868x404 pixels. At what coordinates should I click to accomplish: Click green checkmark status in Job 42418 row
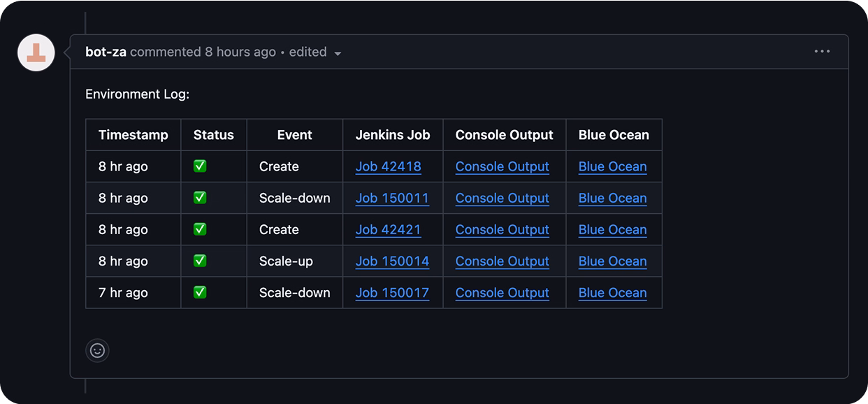(x=200, y=166)
